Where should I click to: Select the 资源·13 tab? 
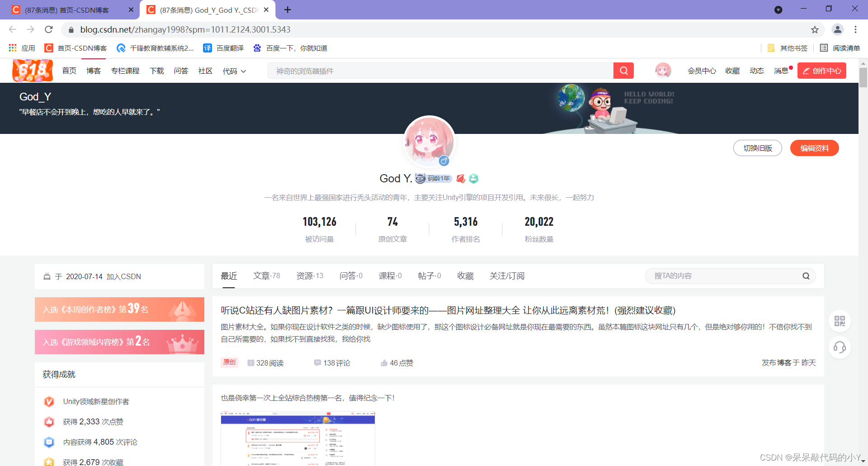click(310, 276)
